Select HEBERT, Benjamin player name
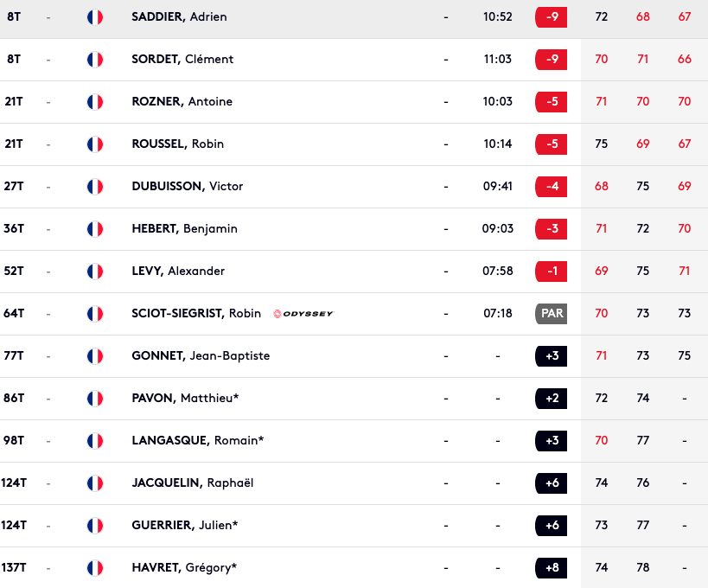This screenshot has width=708, height=588. click(x=184, y=228)
